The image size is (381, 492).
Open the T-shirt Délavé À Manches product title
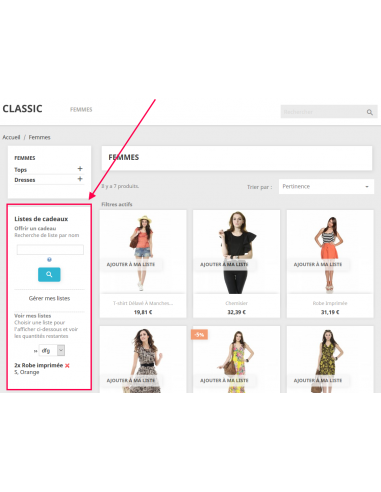[x=143, y=303]
